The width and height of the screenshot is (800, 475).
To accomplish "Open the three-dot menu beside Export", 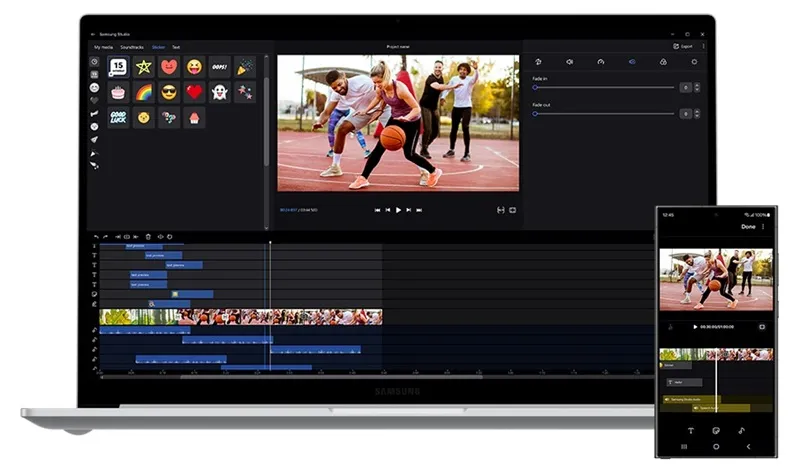I will click(703, 46).
